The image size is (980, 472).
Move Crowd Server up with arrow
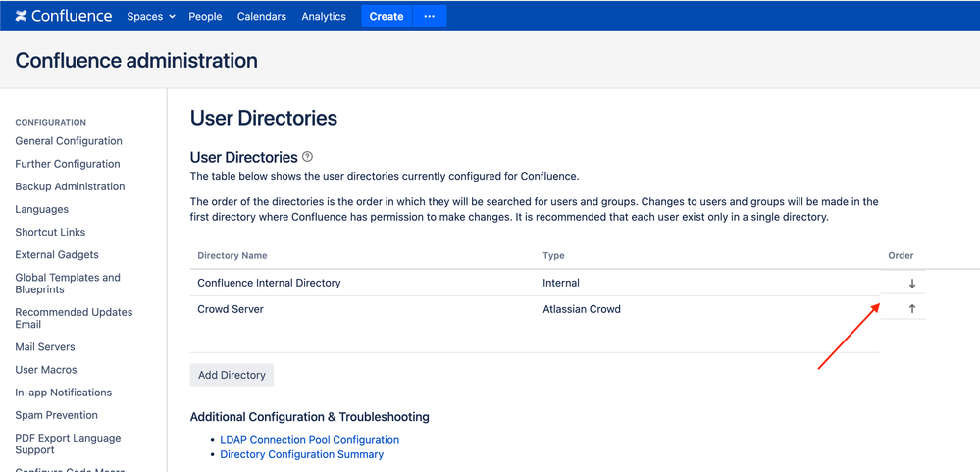pos(912,308)
